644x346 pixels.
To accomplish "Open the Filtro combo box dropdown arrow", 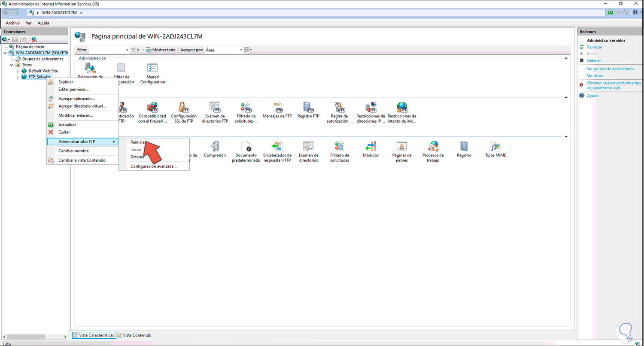I will coord(127,50).
